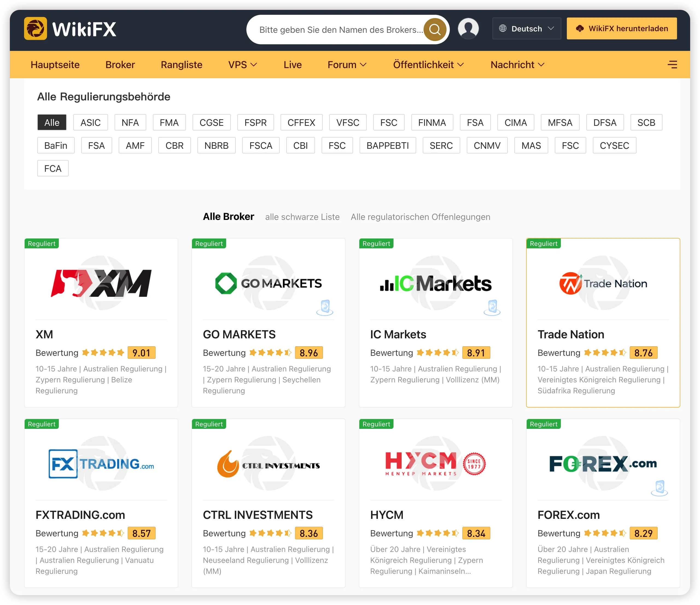700x605 pixels.
Task: Click the WikiFX herunterladen button
Action: pos(622,29)
